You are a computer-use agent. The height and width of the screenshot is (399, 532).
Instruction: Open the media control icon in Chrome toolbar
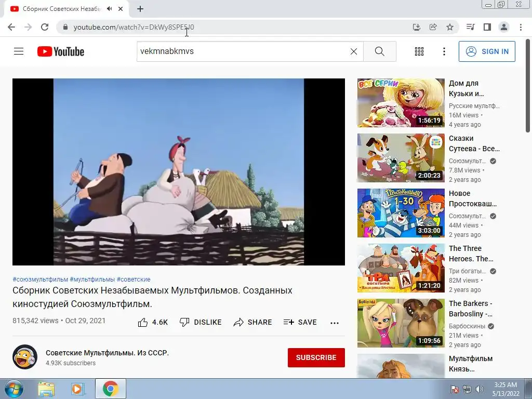point(470,27)
